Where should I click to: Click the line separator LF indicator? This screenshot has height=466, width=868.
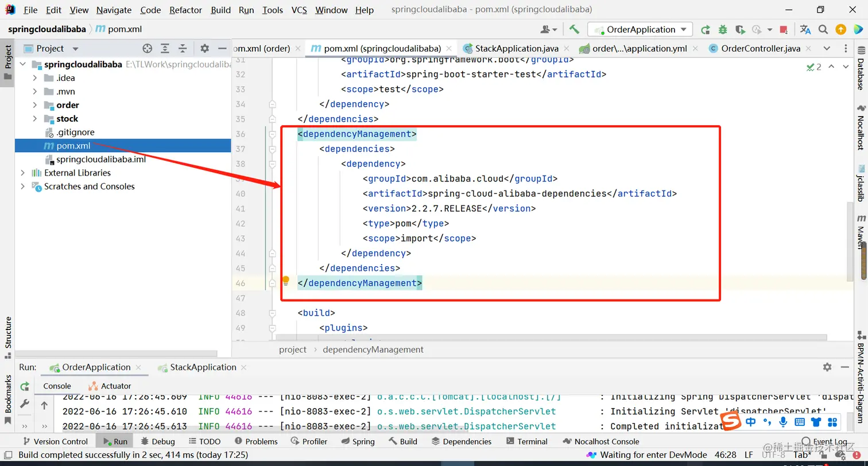[x=749, y=455]
